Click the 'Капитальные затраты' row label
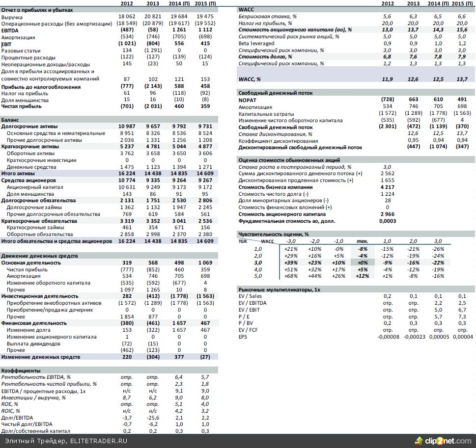The width and height of the screenshot is (476, 448). point(266,114)
